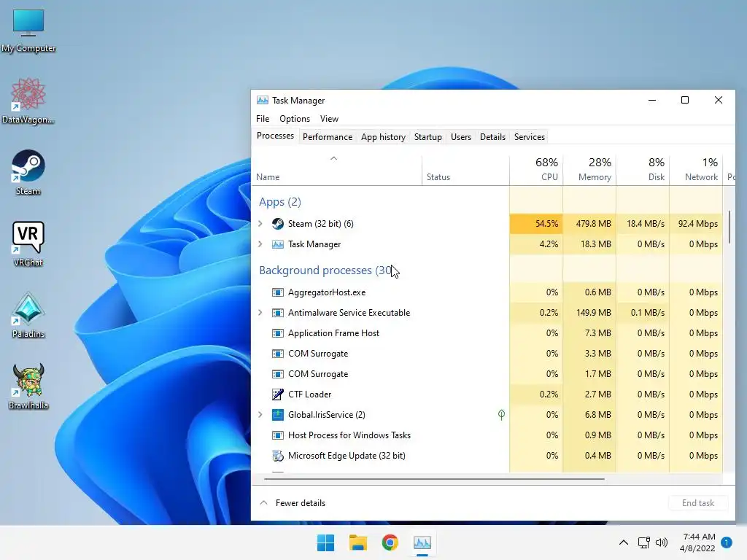Click the 18.4 MB/s disk value
The height and width of the screenshot is (560, 747).
pos(646,224)
